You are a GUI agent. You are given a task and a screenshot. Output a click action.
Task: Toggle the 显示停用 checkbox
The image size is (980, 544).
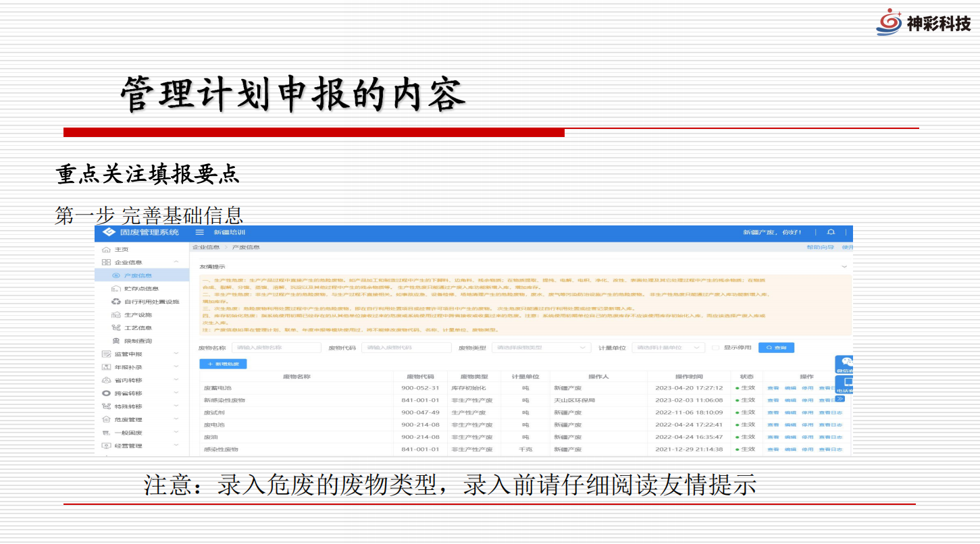pos(715,348)
